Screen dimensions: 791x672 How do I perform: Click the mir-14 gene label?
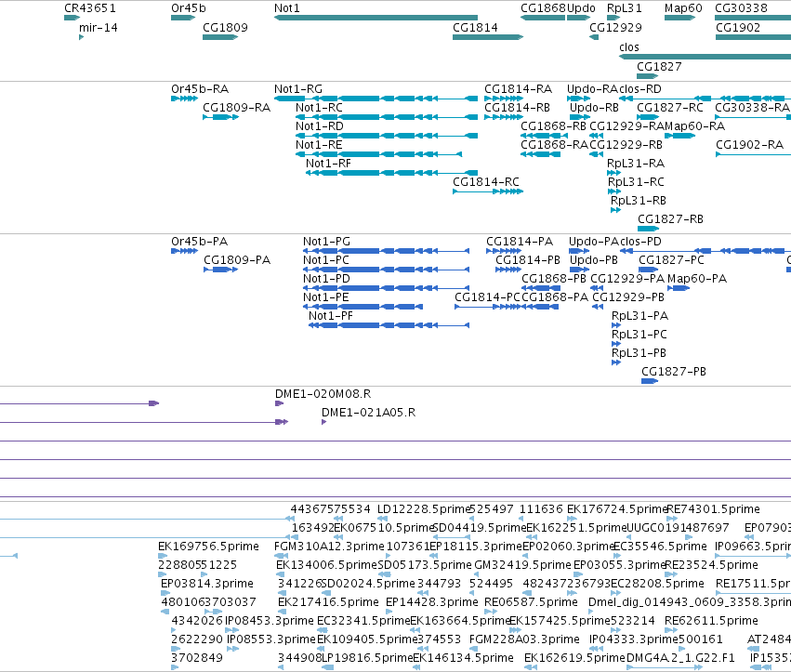pos(99,28)
